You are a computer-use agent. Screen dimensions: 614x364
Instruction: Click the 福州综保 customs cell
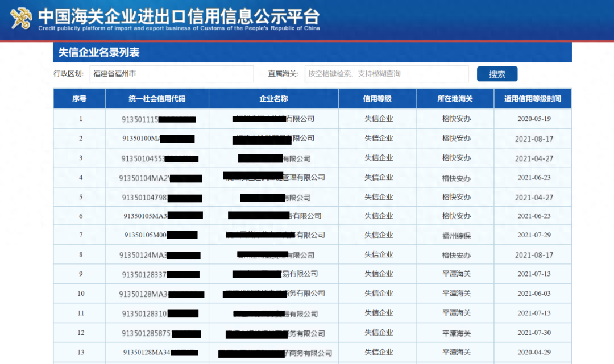pyautogui.click(x=456, y=235)
